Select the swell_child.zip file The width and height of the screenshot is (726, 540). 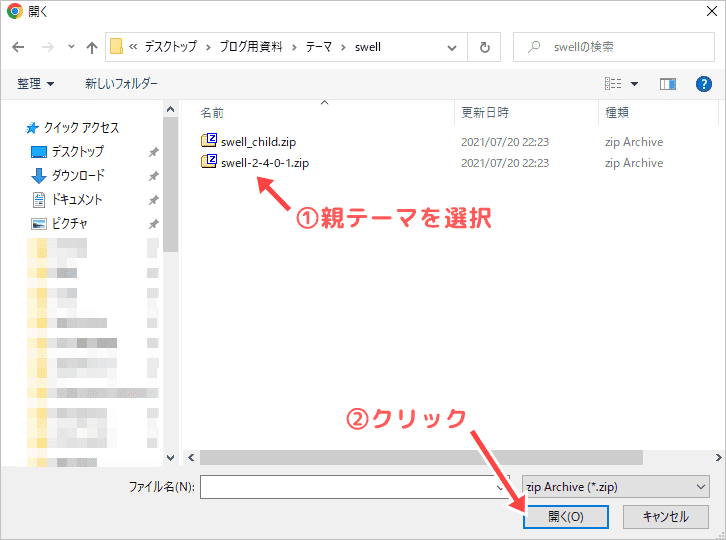click(x=258, y=141)
